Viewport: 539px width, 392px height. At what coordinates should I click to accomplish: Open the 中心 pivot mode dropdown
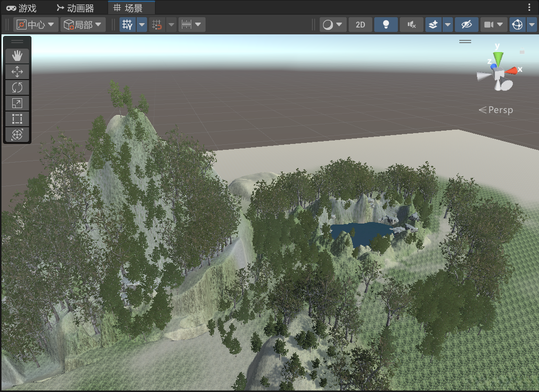pos(36,25)
